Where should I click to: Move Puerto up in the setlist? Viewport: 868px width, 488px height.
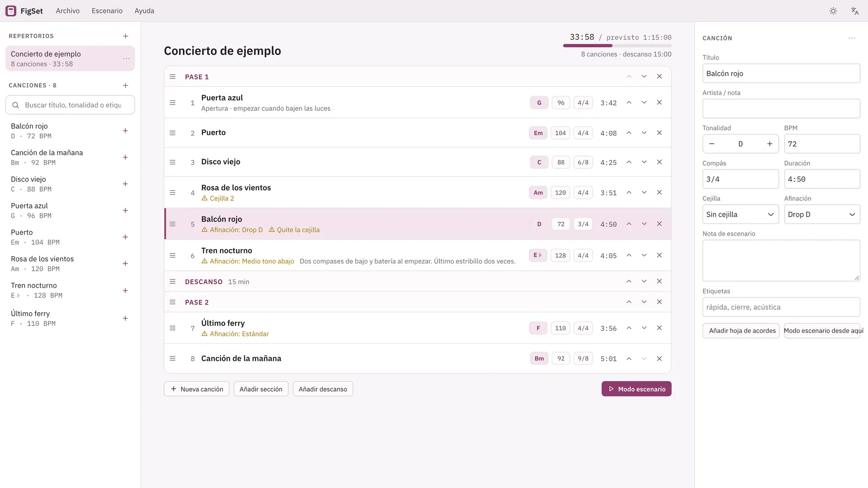point(629,133)
